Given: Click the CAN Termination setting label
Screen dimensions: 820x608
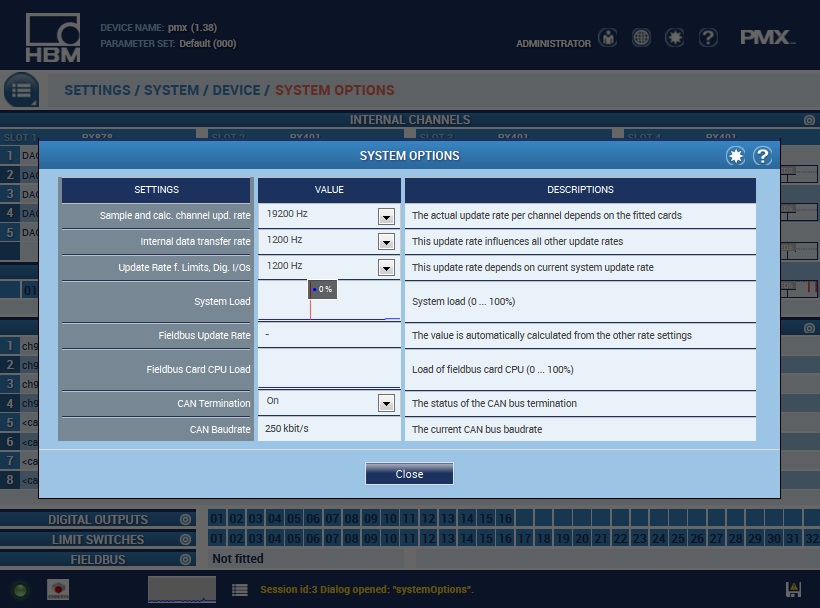Looking at the screenshot, I should 213,403.
